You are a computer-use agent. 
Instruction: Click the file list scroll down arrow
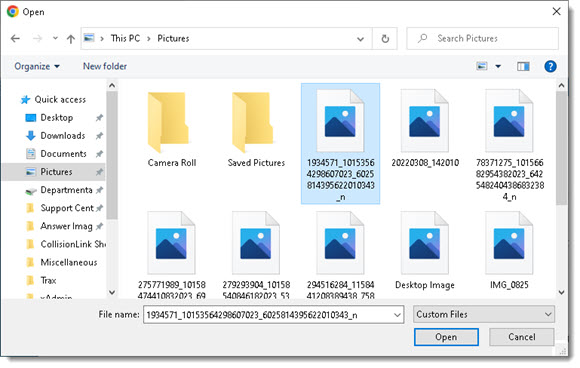click(562, 292)
